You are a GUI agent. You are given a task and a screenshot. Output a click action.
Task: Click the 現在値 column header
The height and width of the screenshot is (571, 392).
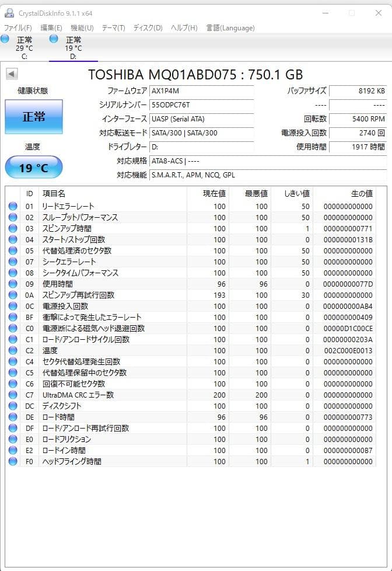pyautogui.click(x=208, y=193)
